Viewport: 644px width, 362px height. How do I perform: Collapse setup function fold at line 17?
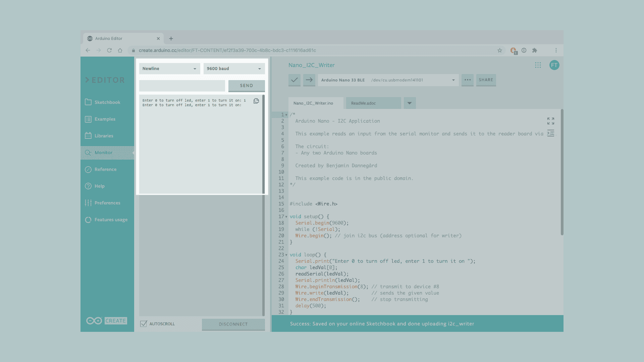[286, 217]
